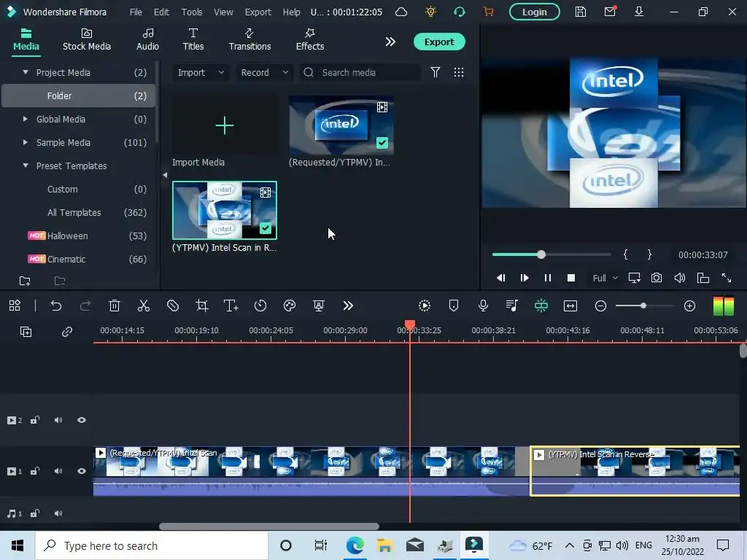Screen dimensions: 747x560
Task: Toggle visibility of video track 2
Action: (82, 420)
